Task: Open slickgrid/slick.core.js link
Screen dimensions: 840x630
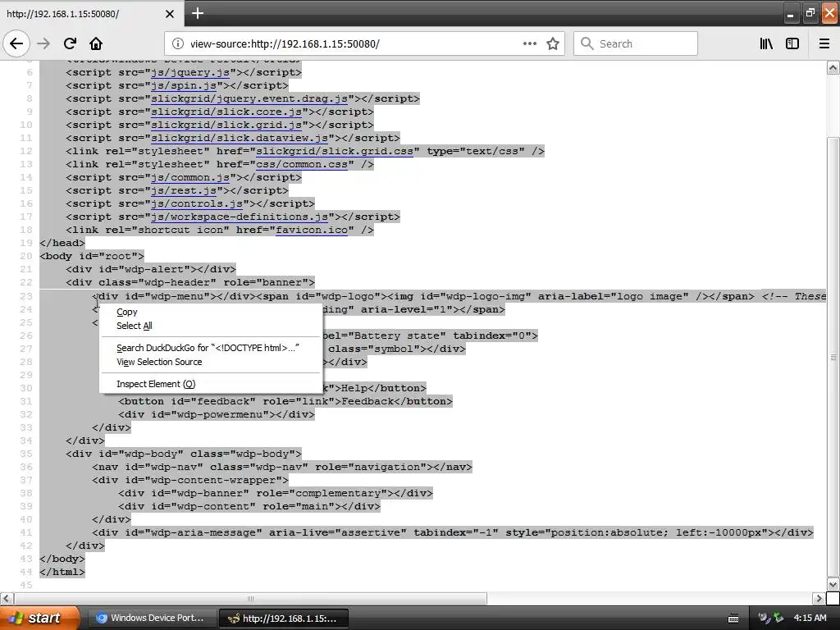Action: tap(226, 112)
